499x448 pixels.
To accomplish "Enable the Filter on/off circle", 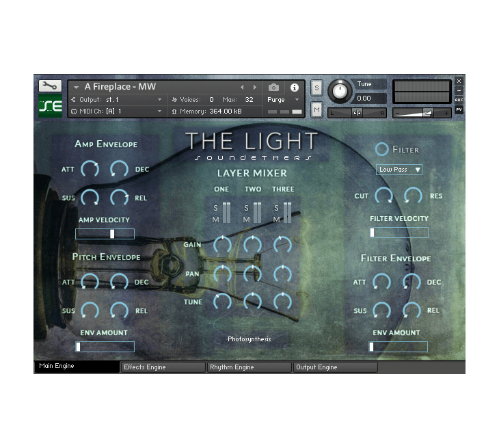I will pyautogui.click(x=381, y=149).
